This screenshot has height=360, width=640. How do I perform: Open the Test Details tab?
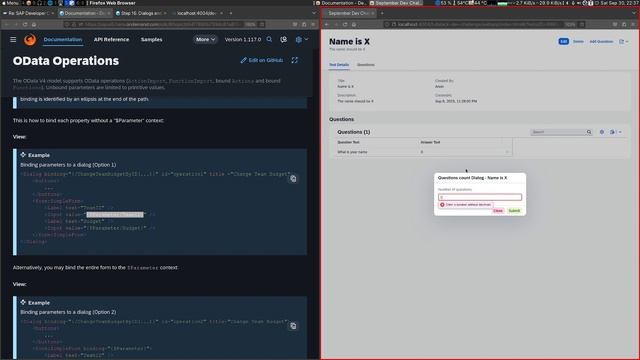pos(339,65)
